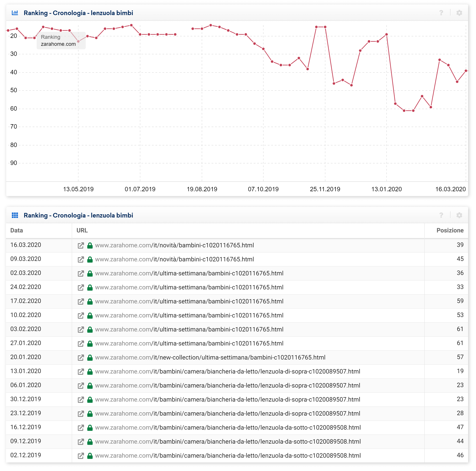Click the rightmost data point on the chart

tap(466, 71)
